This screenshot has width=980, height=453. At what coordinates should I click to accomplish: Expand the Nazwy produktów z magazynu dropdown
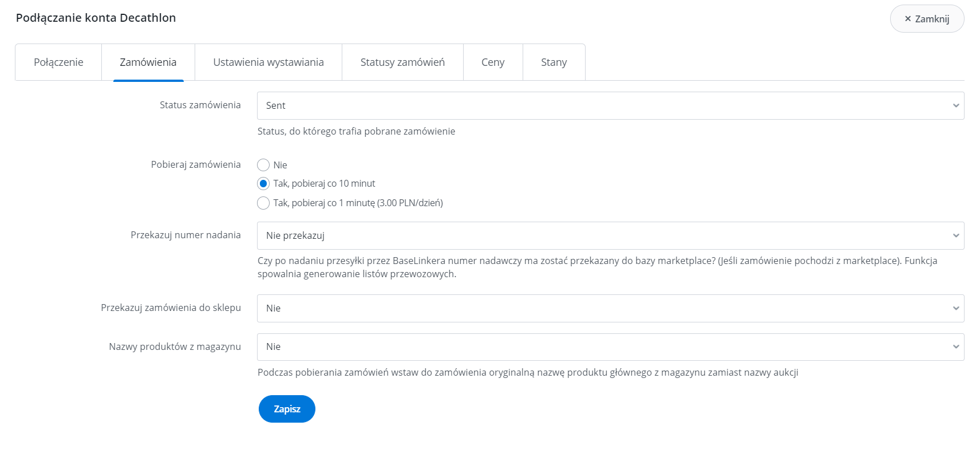[610, 347]
